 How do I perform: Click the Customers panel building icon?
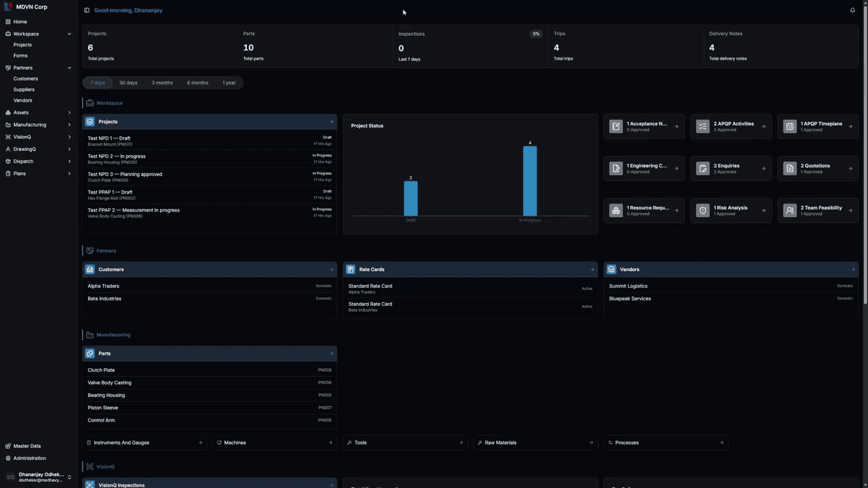(90, 270)
